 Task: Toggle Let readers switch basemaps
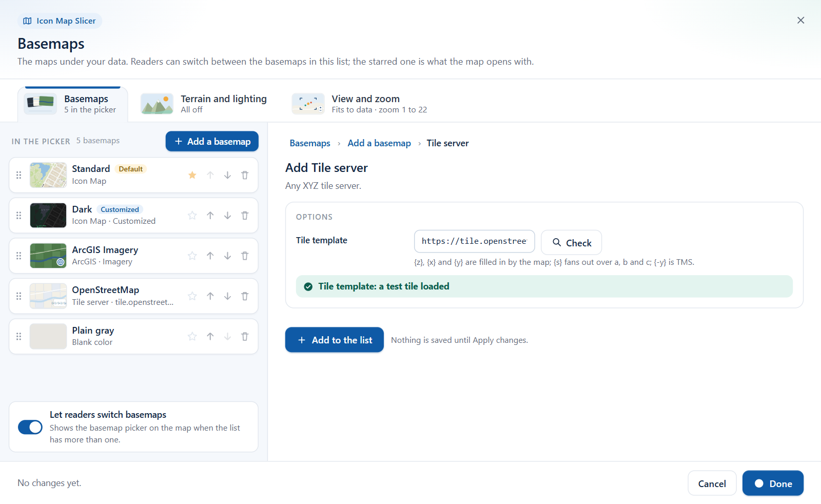click(30, 427)
